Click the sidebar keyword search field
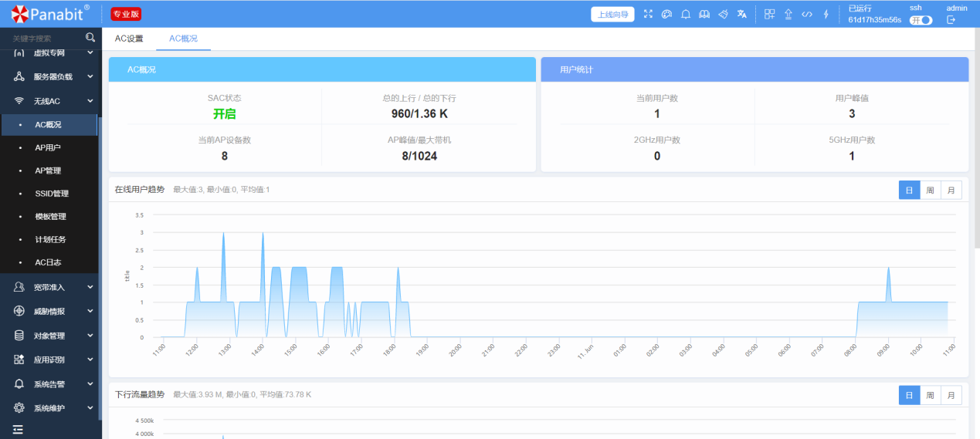 [x=45, y=38]
